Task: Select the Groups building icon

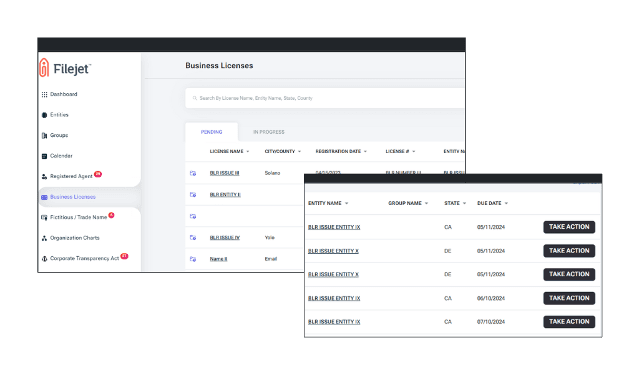Action: [44, 136]
